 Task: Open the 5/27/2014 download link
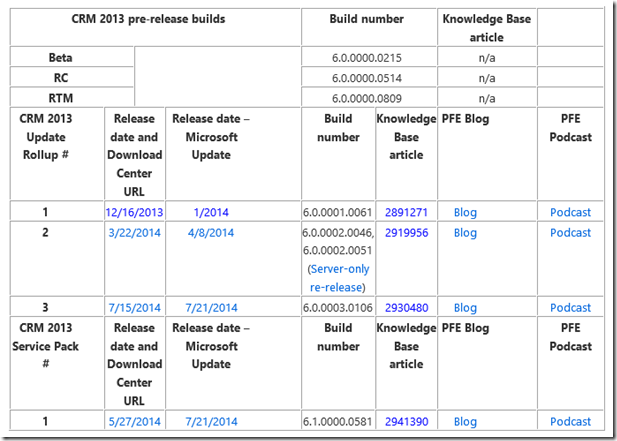coord(135,422)
